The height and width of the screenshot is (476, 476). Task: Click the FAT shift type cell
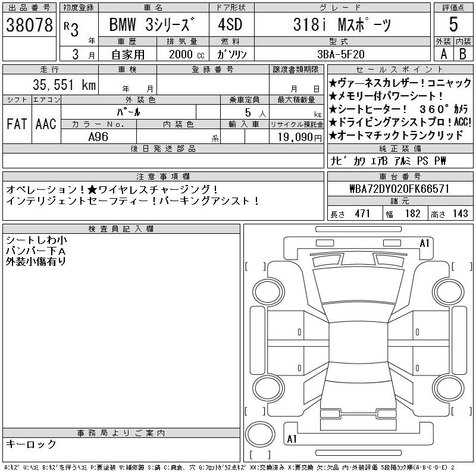coord(17,124)
